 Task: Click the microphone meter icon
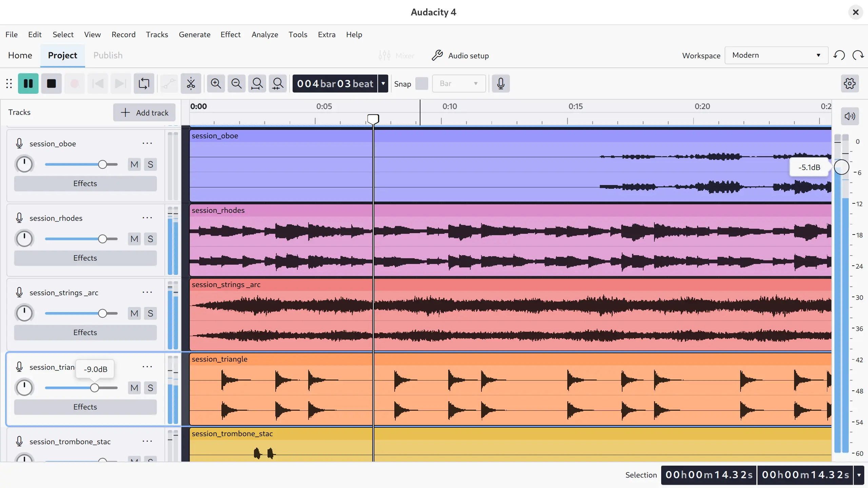click(500, 83)
